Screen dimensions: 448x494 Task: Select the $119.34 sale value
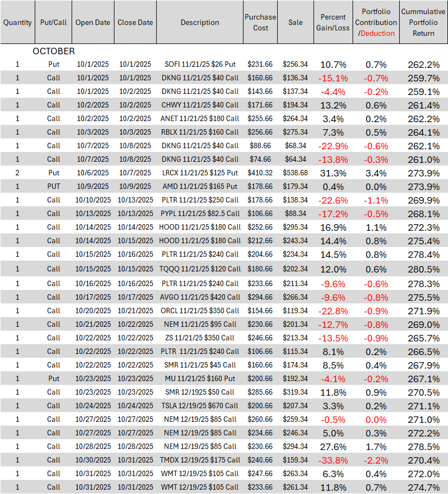pos(295,311)
